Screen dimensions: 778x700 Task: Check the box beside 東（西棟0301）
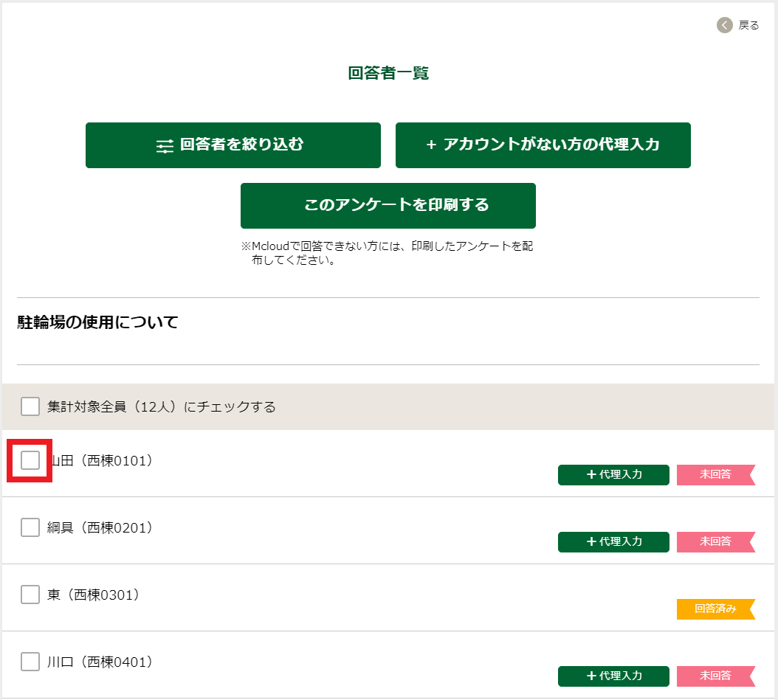tap(30, 595)
